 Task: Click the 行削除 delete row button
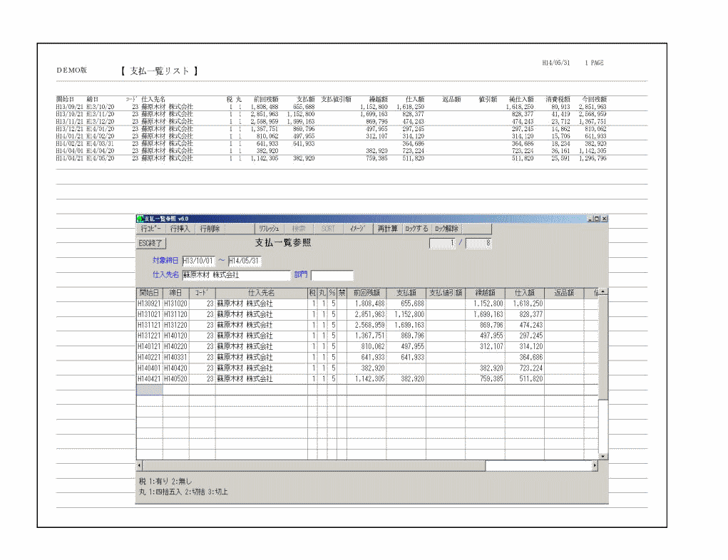click(210, 229)
